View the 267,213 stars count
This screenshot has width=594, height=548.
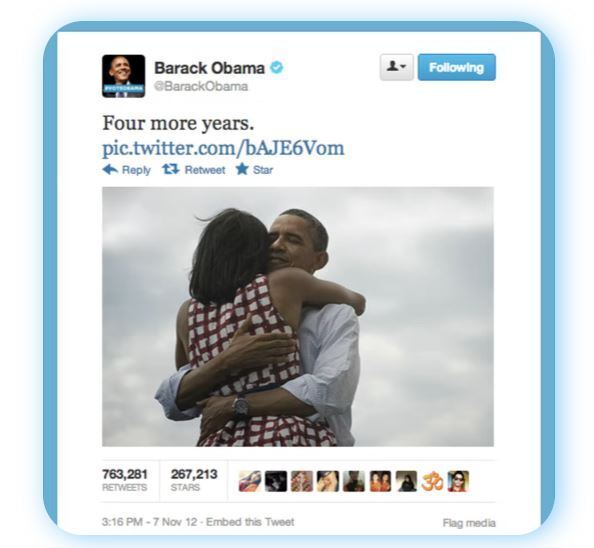pos(194,480)
